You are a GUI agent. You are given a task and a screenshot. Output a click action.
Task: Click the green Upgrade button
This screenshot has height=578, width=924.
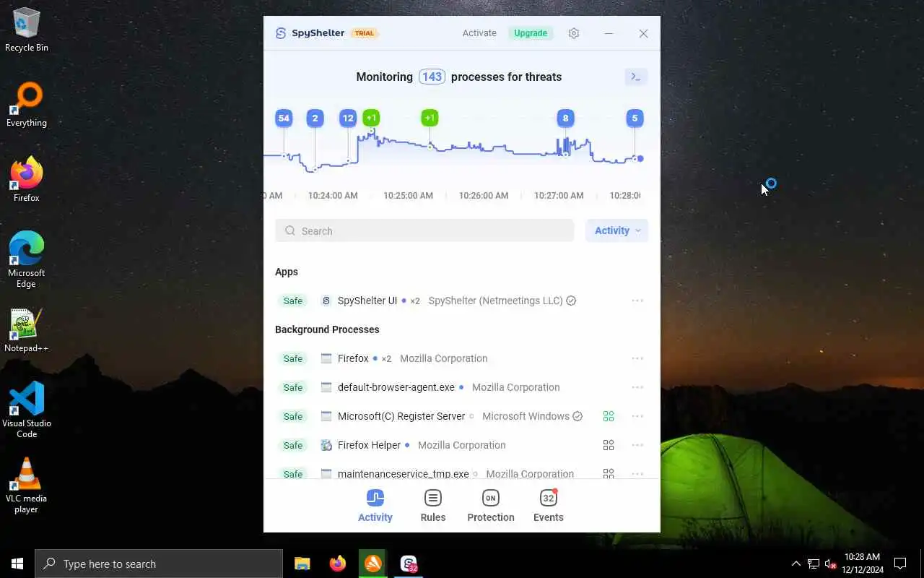pos(531,33)
